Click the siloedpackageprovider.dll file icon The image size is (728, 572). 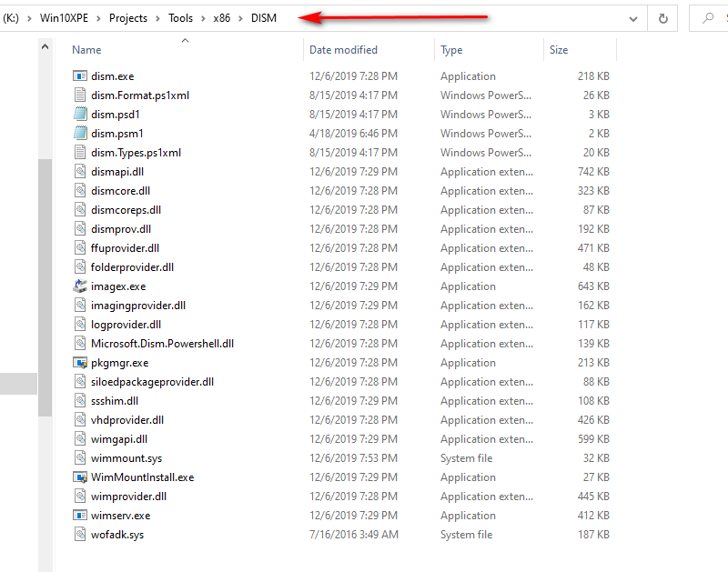click(80, 381)
